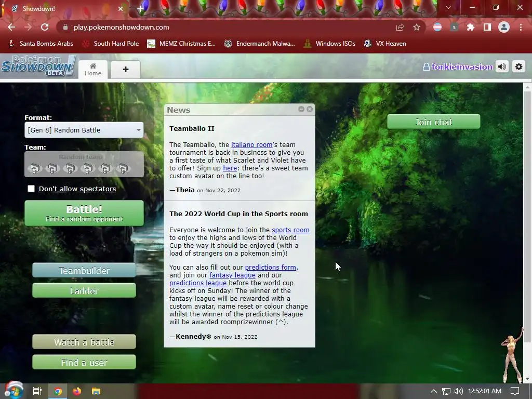Show hidden system tray icons
This screenshot has width=532, height=399.
434,391
